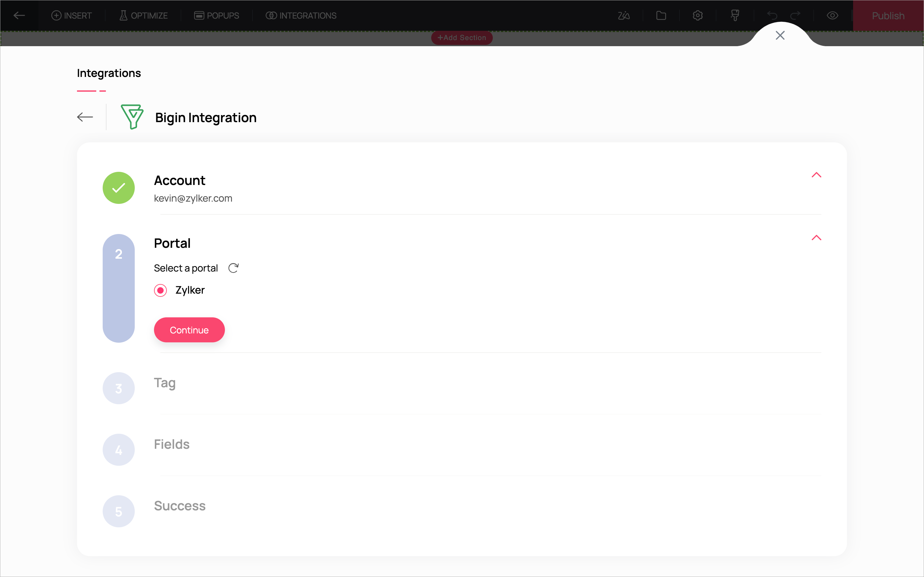Image resolution: width=924 pixels, height=577 pixels.
Task: Click the step 4 Fields circle
Action: click(119, 450)
